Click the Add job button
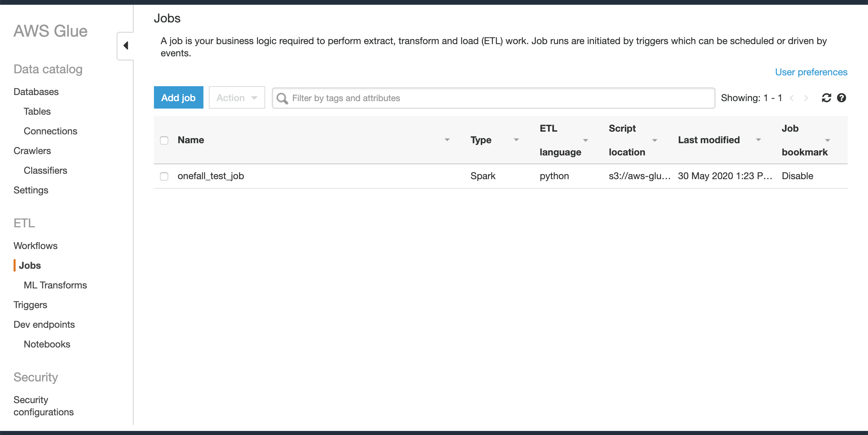 tap(178, 97)
